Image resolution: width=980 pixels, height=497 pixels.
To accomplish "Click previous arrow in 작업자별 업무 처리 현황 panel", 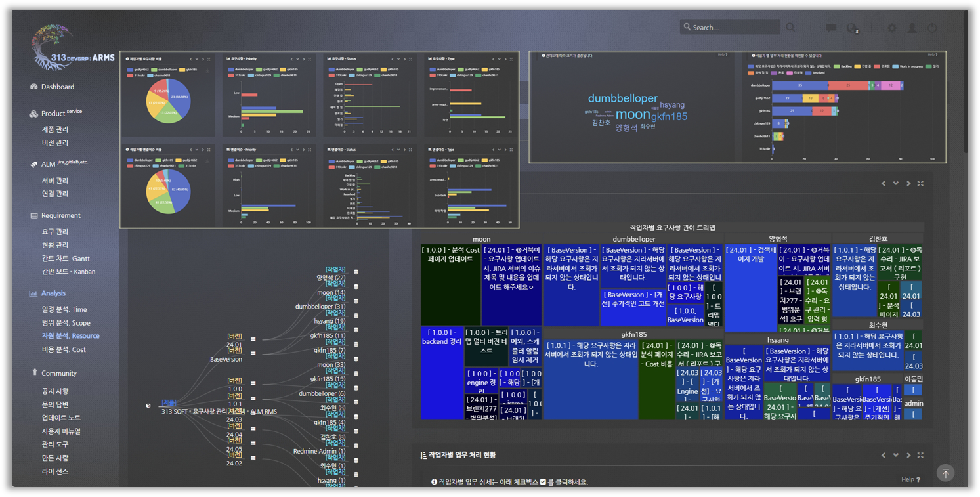I will pos(884,455).
